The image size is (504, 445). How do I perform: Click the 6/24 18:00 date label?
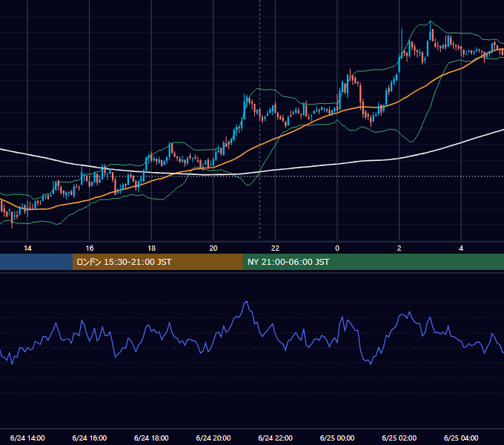click(x=151, y=438)
